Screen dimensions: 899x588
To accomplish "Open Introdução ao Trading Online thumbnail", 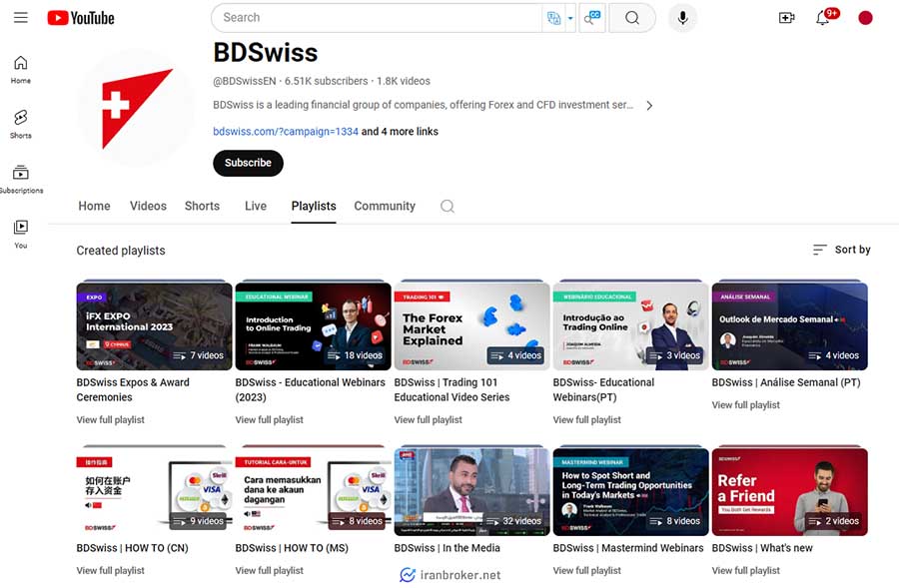I will tap(630, 326).
